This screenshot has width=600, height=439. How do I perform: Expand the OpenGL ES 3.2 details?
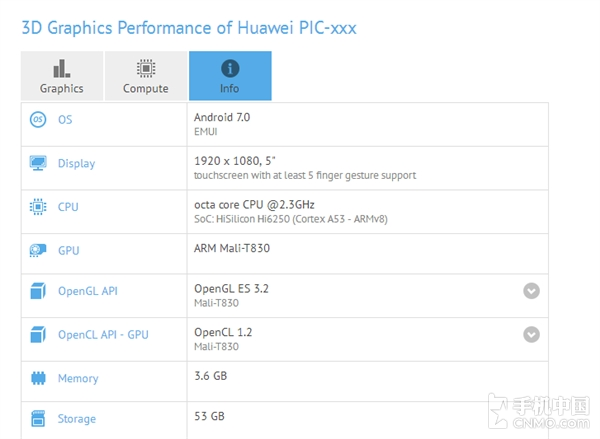coord(531,291)
